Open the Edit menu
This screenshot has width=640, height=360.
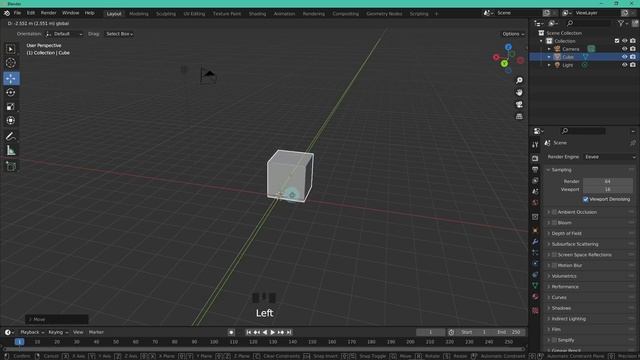[31, 13]
